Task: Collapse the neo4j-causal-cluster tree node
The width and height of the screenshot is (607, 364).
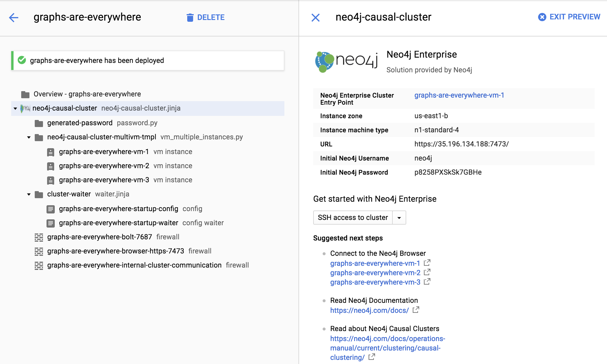Action: pyautogui.click(x=15, y=108)
